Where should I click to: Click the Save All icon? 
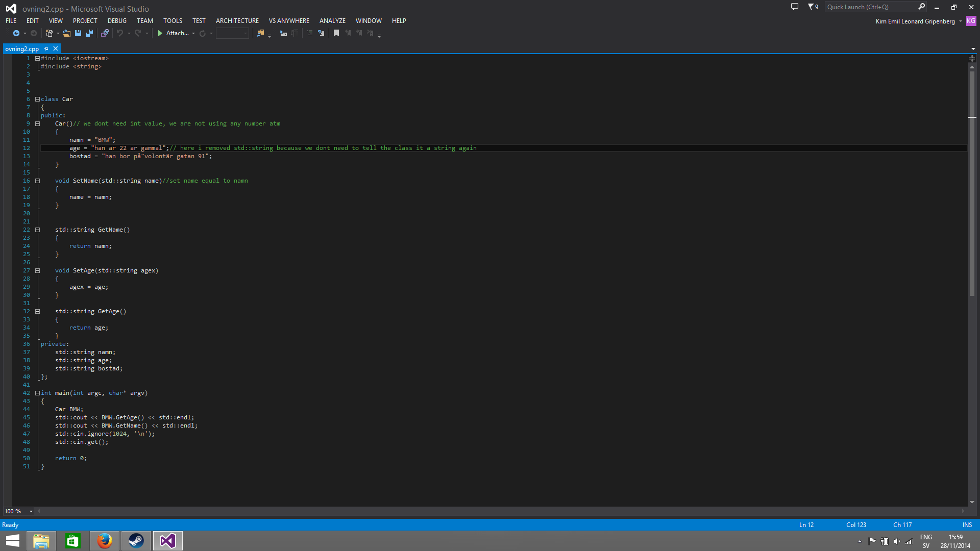pos(89,33)
